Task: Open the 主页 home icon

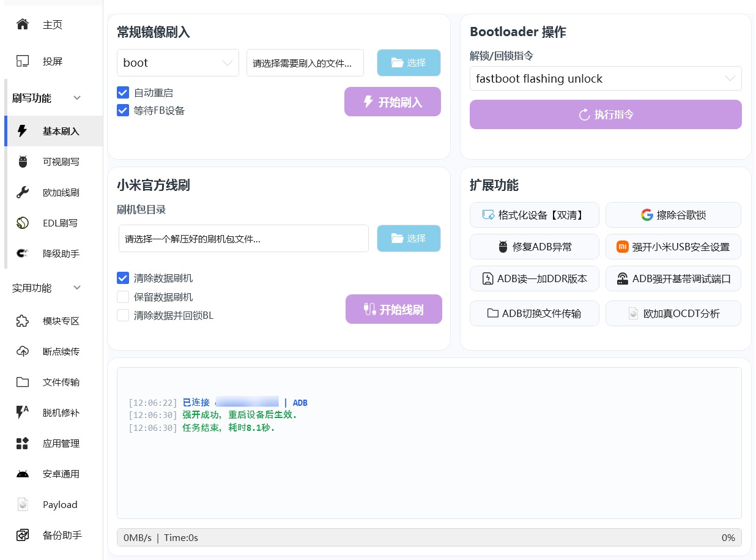Action: [23, 24]
